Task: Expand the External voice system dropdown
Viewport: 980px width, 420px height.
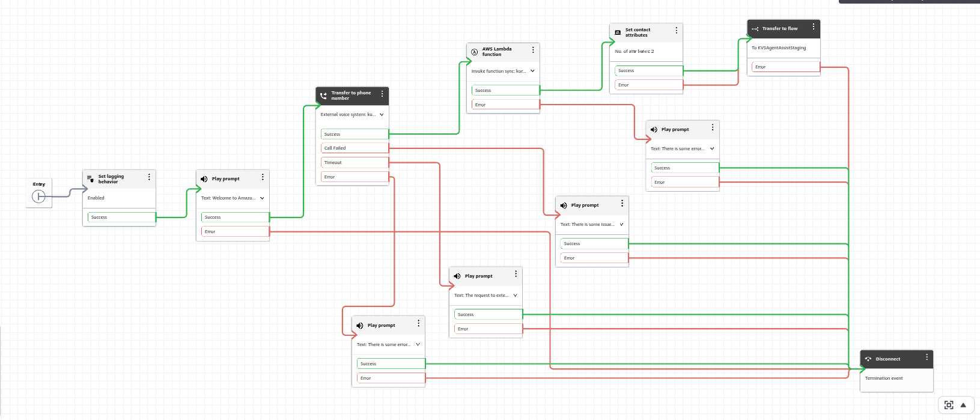Action: click(x=382, y=115)
